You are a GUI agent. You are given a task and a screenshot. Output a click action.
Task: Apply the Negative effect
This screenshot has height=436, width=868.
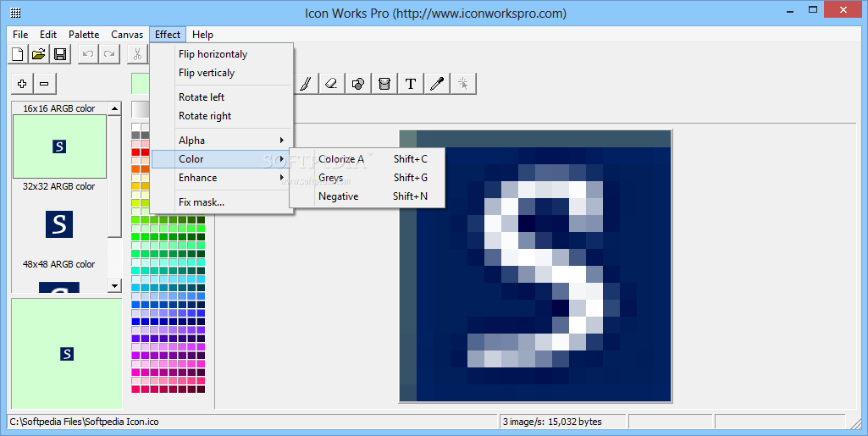(x=367, y=196)
